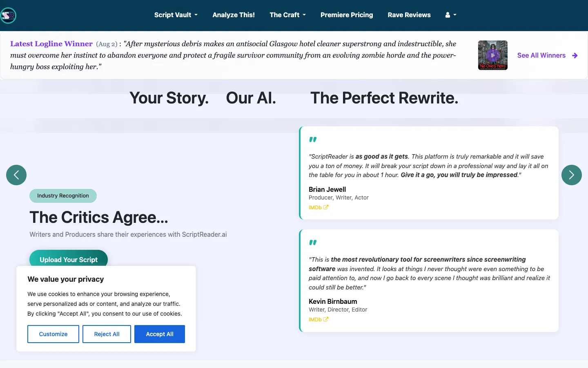Image resolution: width=588 pixels, height=368 pixels.
Task: Click the Industry Recognition badge
Action: click(63, 196)
